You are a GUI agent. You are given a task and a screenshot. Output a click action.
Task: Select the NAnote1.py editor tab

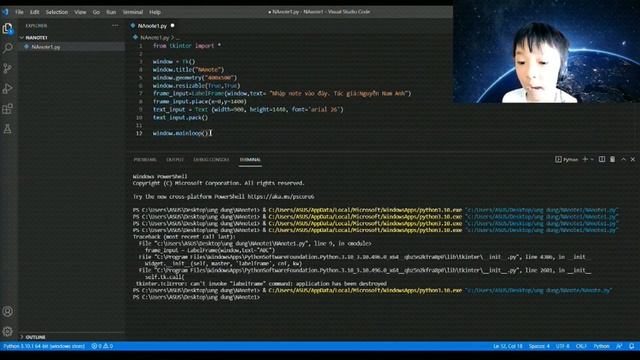coord(152,26)
